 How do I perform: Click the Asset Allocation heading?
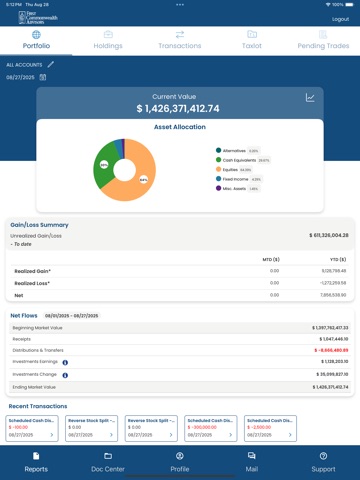180,127
